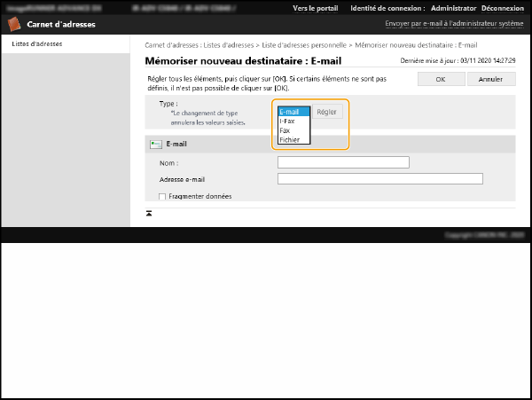The width and height of the screenshot is (532, 400).
Task: Choose I-Fax from the Type list
Action: [x=289, y=121]
